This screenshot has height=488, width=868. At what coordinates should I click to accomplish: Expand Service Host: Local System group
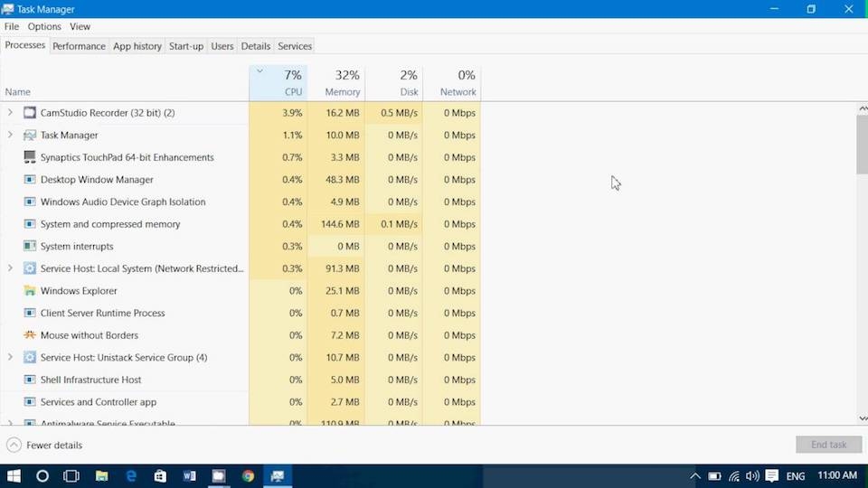point(10,267)
